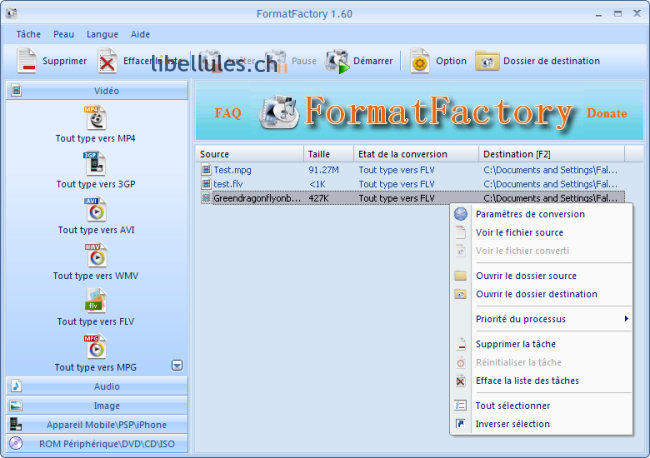
Task: Select the Tout type vers MP4 icon
Action: tap(96, 118)
